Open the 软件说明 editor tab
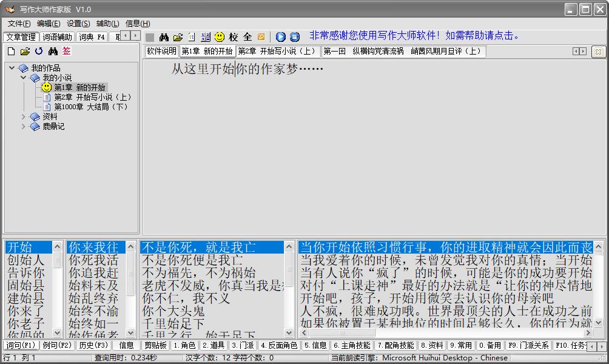 161,52
